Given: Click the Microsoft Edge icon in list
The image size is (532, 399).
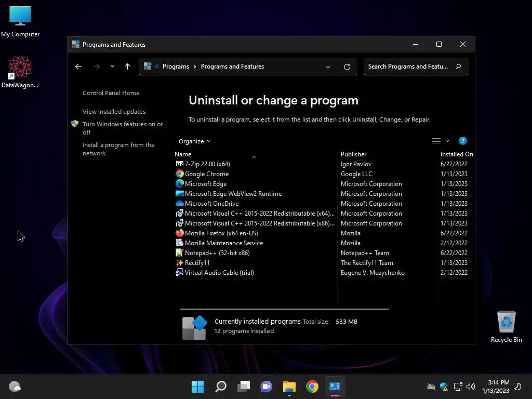Looking at the screenshot, I should 179,183.
